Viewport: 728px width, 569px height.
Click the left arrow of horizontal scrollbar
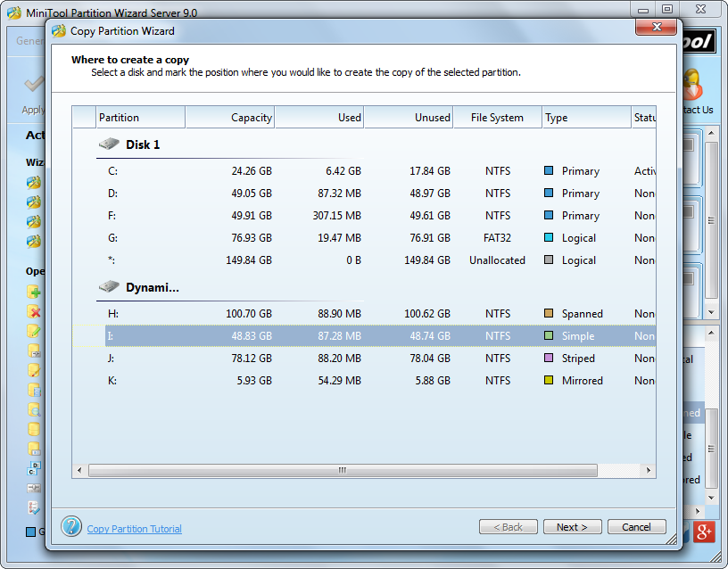click(x=79, y=470)
